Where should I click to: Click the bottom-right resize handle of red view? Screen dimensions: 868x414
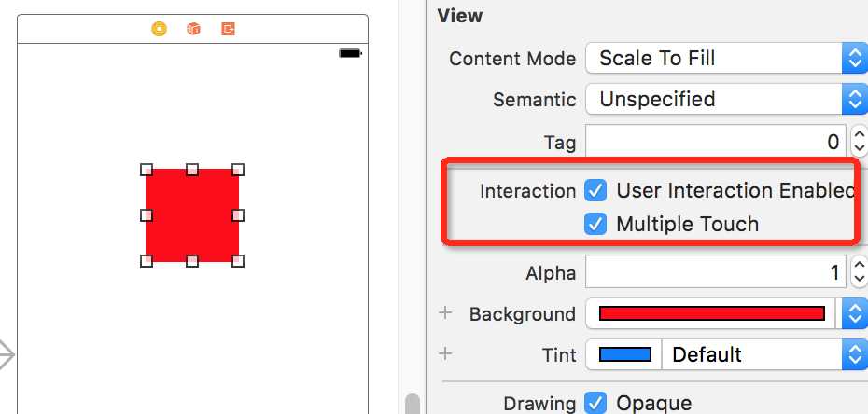click(238, 261)
